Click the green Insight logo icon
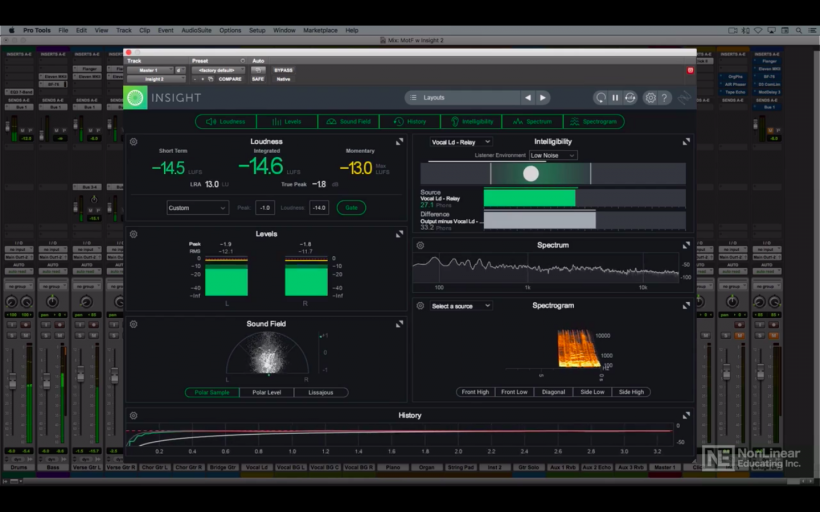This screenshot has width=820, height=512. point(135,98)
